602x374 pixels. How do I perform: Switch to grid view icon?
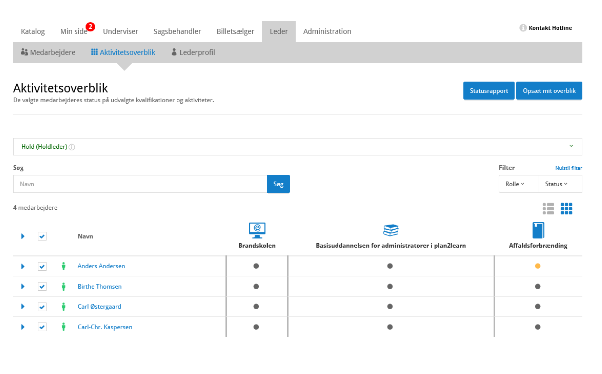[x=566, y=209]
